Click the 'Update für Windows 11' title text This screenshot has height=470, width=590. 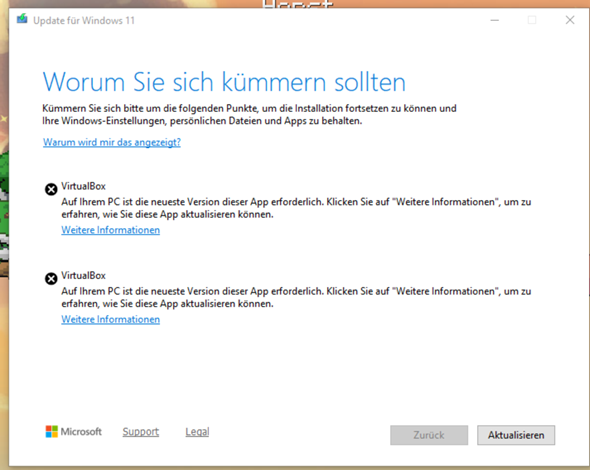pos(84,20)
